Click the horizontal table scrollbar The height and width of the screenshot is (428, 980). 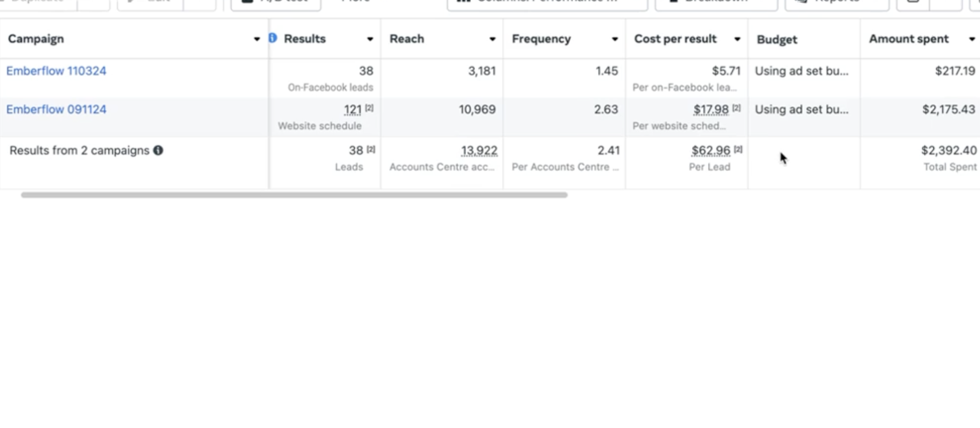(x=294, y=195)
